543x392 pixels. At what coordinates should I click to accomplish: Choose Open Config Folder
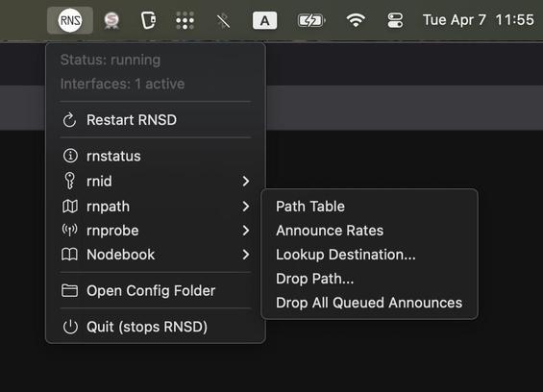(156, 290)
